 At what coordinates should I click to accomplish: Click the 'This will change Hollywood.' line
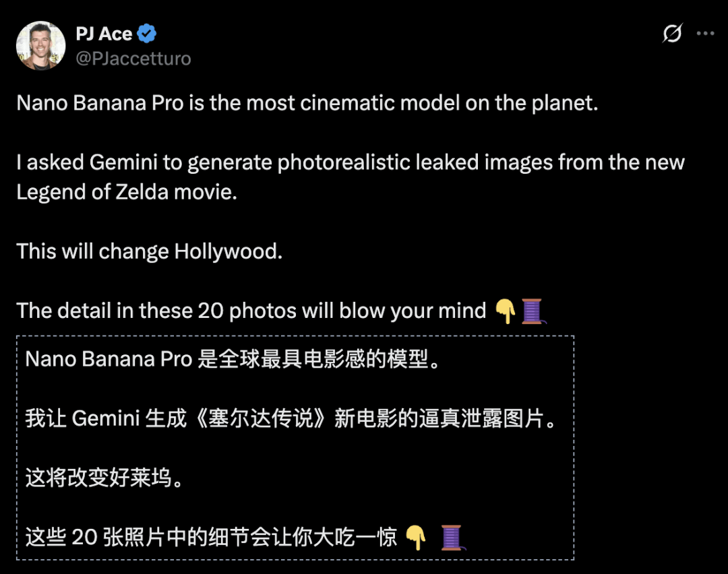pos(149,251)
